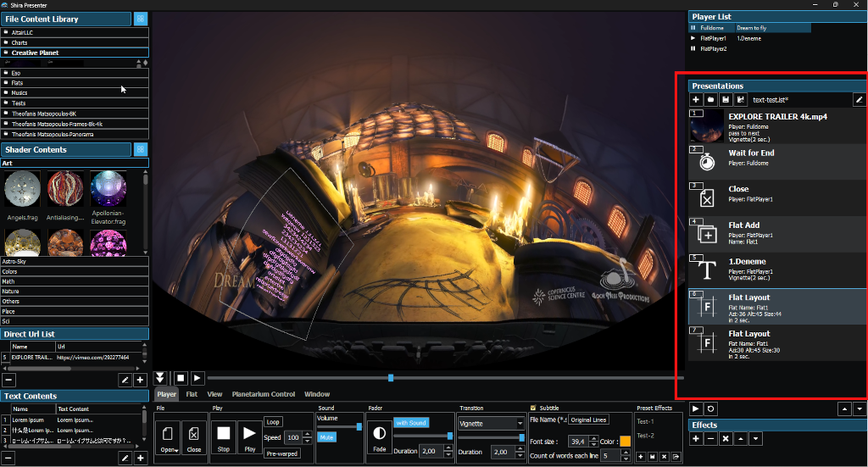Click the large Stop button in Play group

223,437
